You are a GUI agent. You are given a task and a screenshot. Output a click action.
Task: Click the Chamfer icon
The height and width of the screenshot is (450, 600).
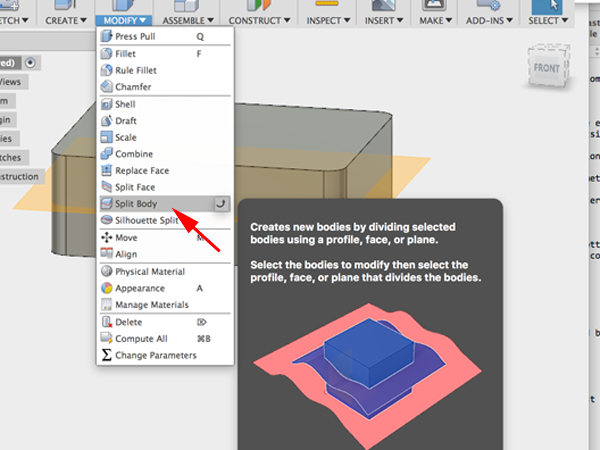(106, 86)
